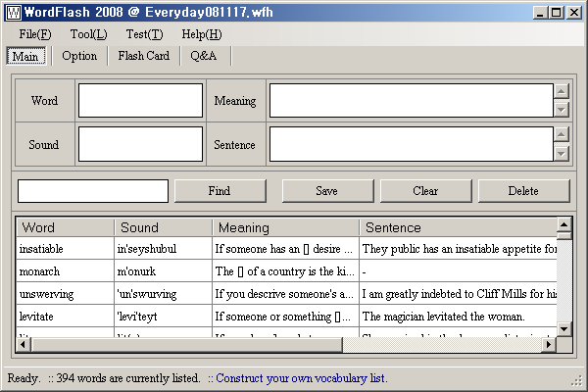The image size is (588, 392).
Task: Click the horizontal scrollbar thumb of the list
Action: pos(186,344)
